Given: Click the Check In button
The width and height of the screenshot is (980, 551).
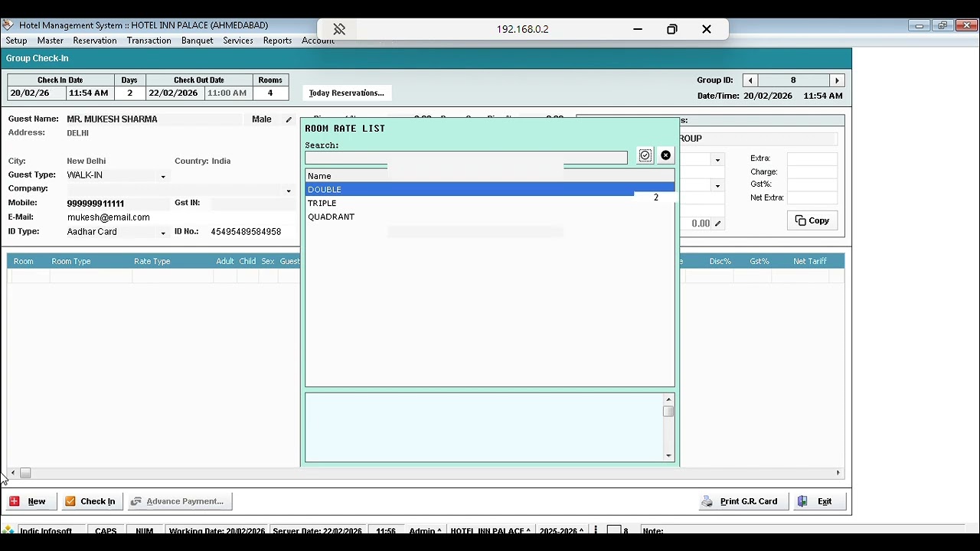Looking at the screenshot, I should click(x=90, y=501).
